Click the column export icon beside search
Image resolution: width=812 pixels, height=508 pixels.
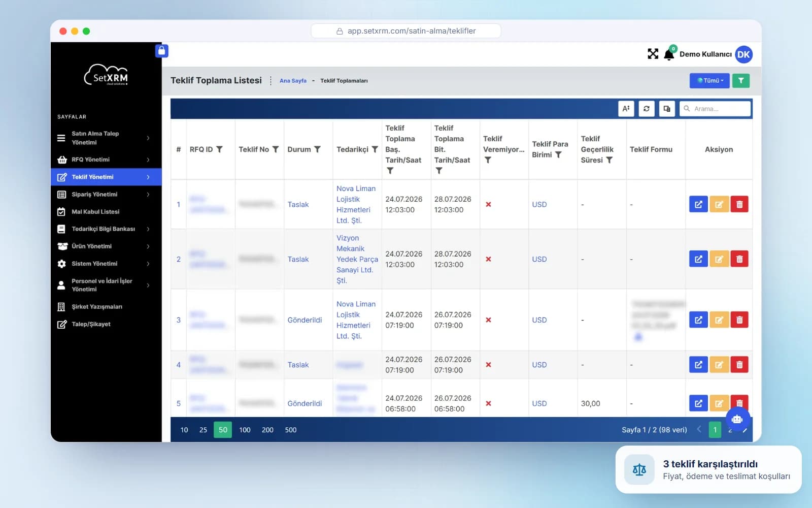point(667,109)
